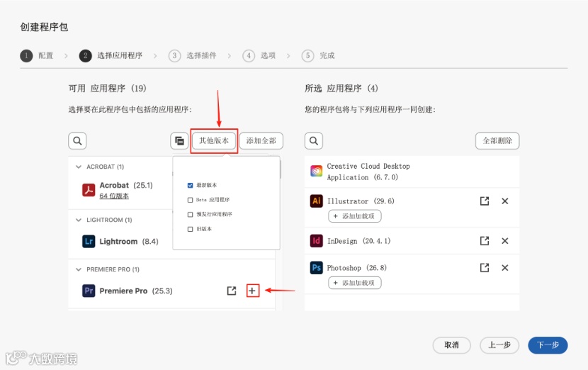The height and width of the screenshot is (370, 588).
Task: Open Premiere Pro external details link icon
Action: (232, 291)
